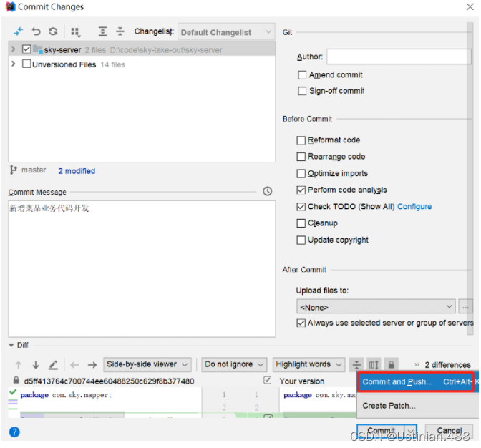Click the Configure link
This screenshot has height=448, width=481.
pos(414,207)
